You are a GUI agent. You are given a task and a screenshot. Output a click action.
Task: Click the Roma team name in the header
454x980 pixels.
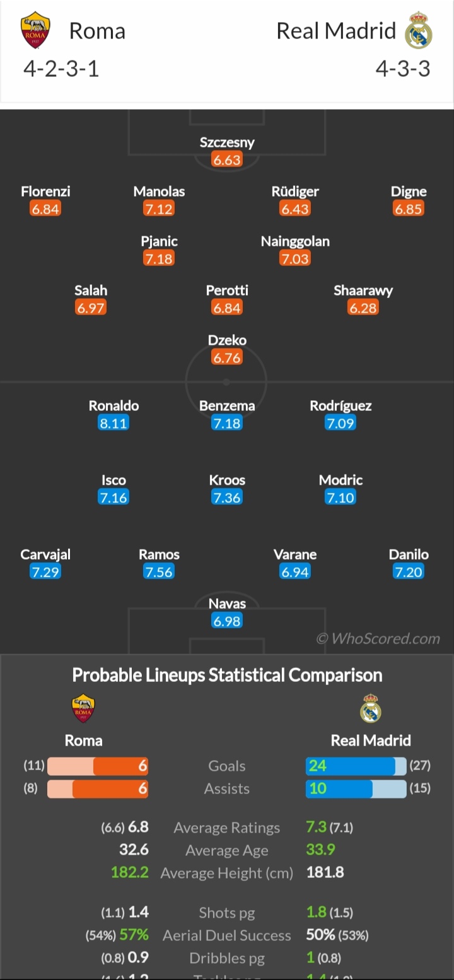point(97,31)
